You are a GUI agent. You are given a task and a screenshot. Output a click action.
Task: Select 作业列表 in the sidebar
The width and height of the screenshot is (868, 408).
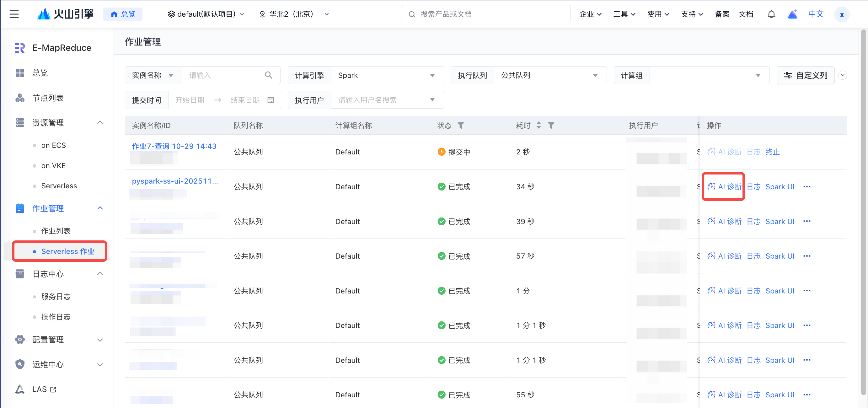pyautogui.click(x=56, y=231)
